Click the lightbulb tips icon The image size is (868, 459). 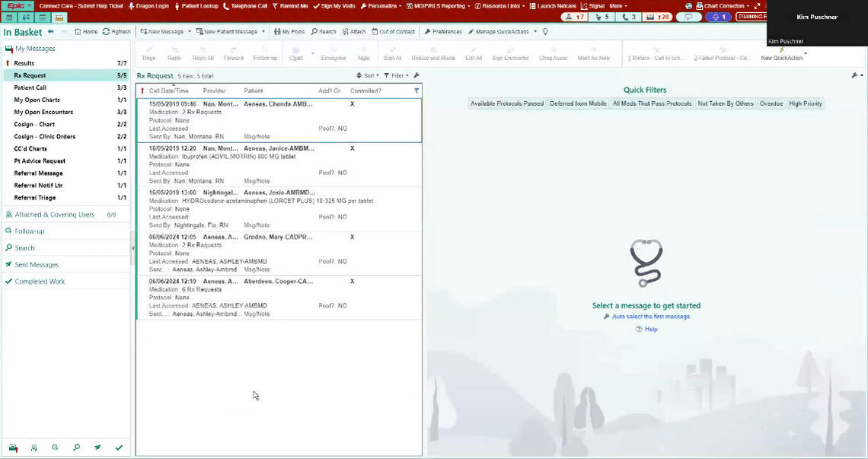(545, 31)
